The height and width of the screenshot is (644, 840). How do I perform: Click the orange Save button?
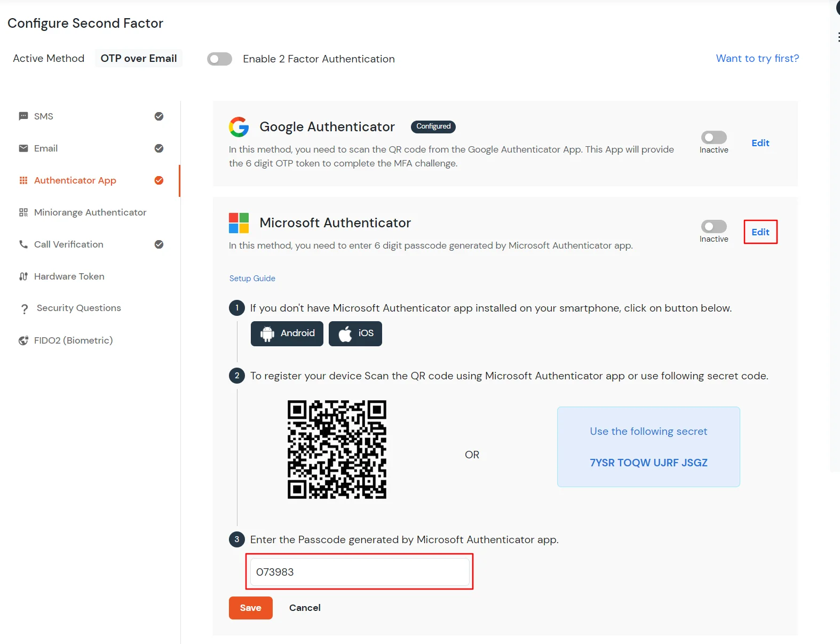pos(251,608)
